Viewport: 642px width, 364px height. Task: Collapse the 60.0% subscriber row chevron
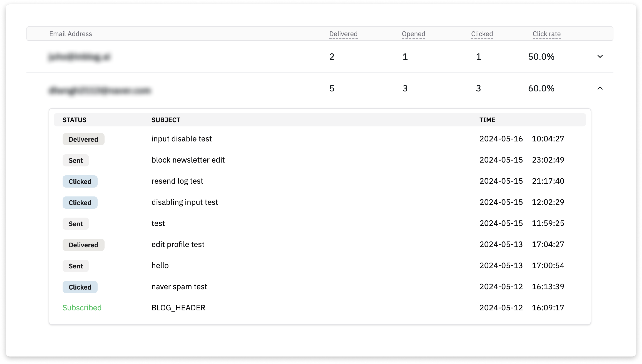click(600, 88)
